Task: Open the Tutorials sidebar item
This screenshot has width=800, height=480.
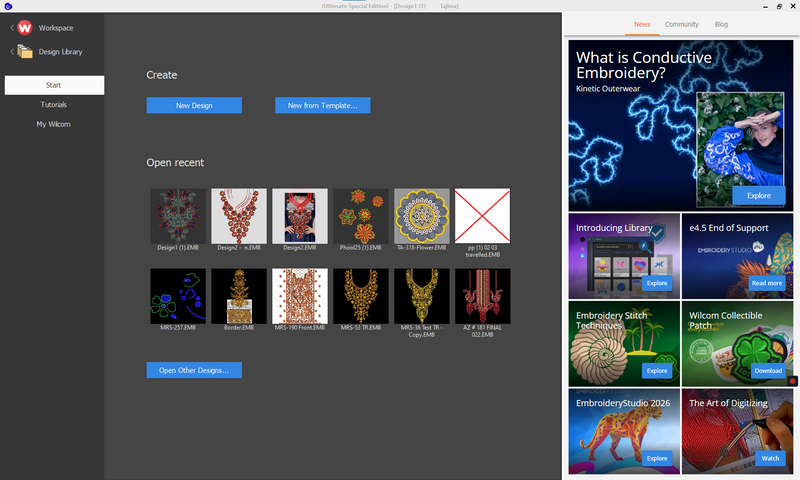Action: coord(54,105)
